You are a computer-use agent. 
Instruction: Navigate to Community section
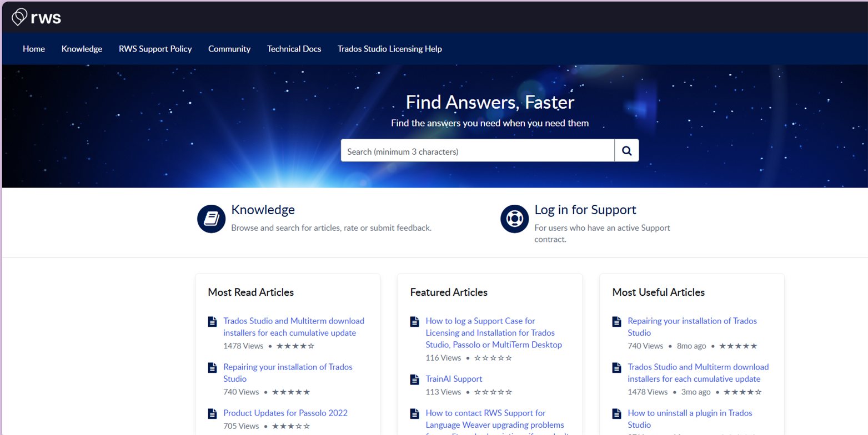(x=229, y=49)
